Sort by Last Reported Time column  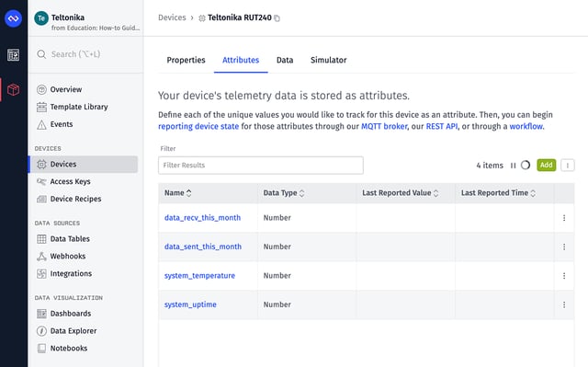pos(498,193)
